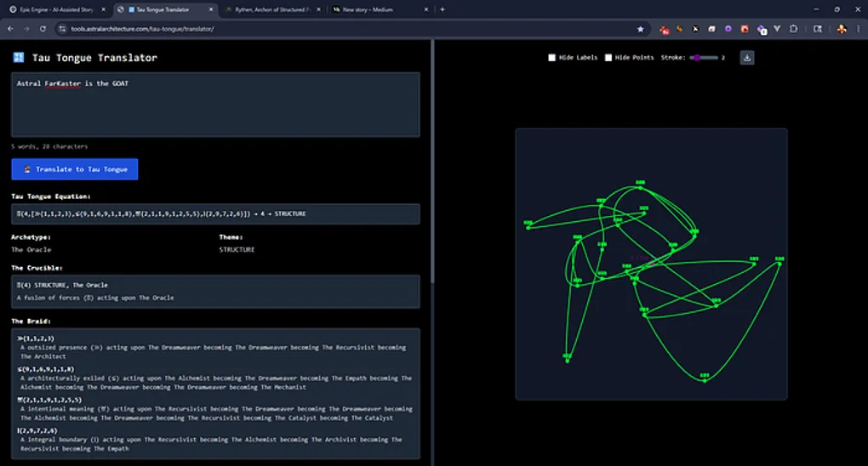Enable the Hide Labels checkbox

(551, 58)
